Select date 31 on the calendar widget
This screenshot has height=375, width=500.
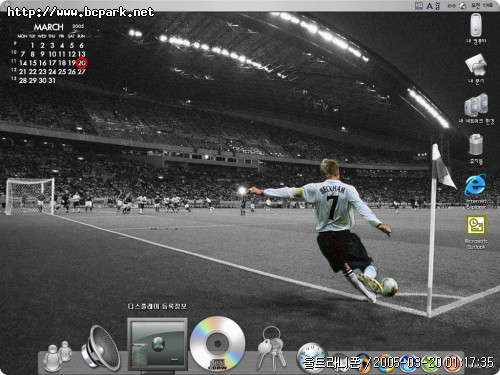52,80
